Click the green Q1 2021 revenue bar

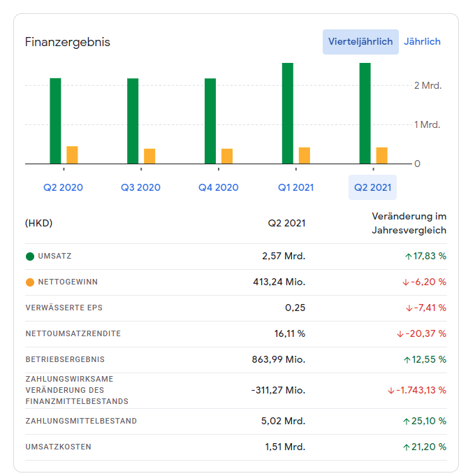(287, 113)
